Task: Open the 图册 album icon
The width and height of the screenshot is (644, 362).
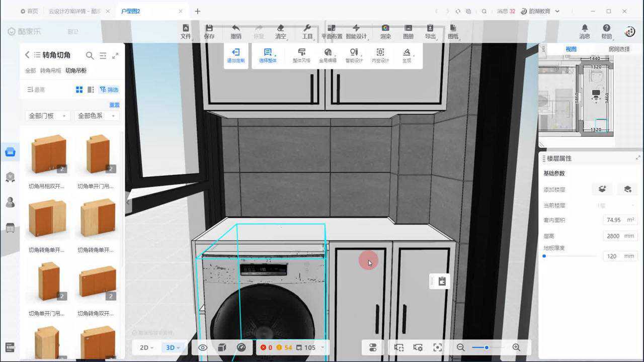Action: pyautogui.click(x=408, y=28)
